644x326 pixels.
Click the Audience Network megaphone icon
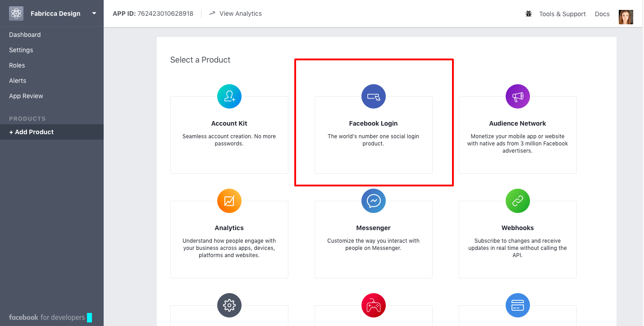[x=517, y=96]
